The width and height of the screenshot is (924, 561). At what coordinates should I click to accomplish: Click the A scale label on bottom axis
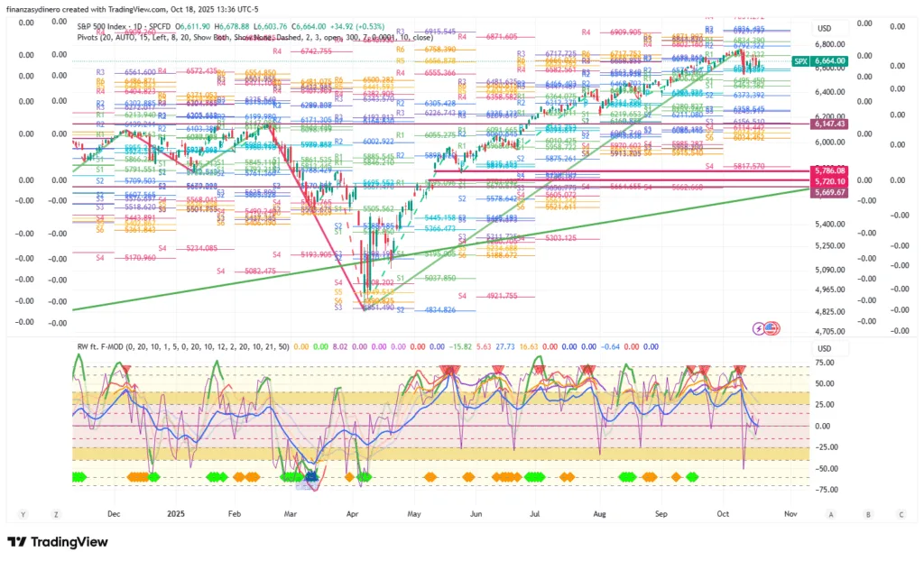(835, 513)
